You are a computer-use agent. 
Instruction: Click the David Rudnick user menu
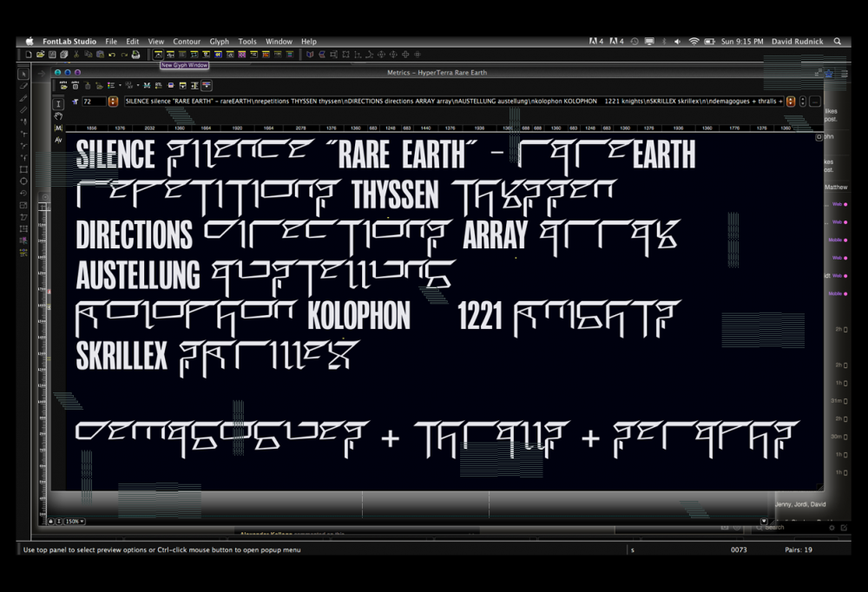[797, 42]
